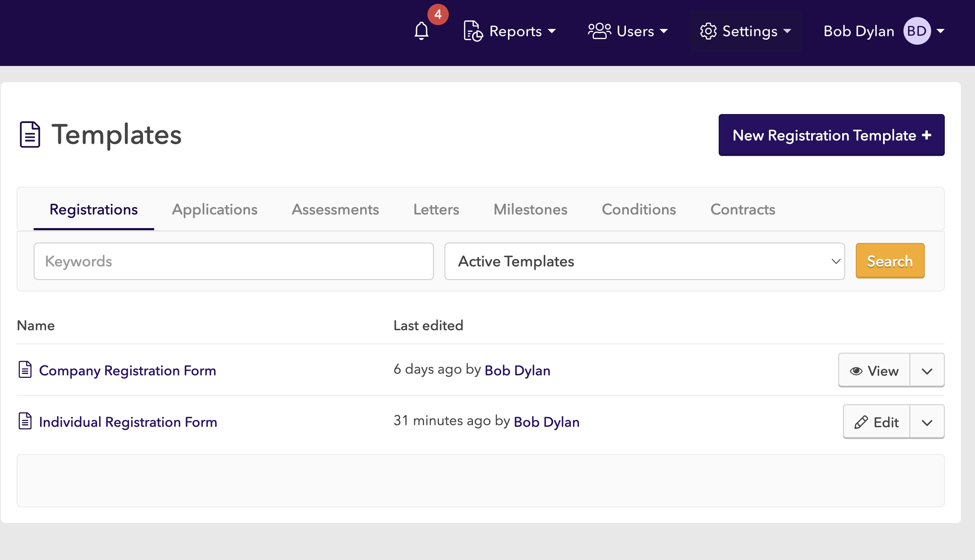The width and height of the screenshot is (975, 560).
Task: View the Company Registration Form
Action: (874, 371)
